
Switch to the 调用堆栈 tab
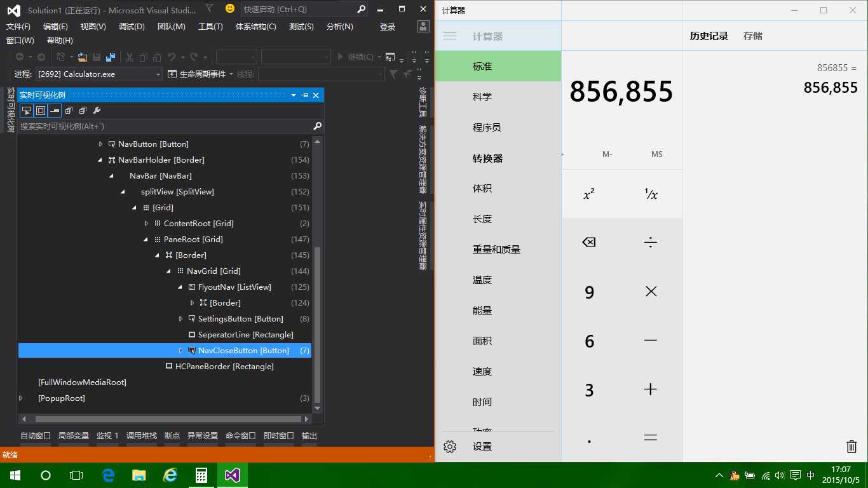click(x=142, y=436)
